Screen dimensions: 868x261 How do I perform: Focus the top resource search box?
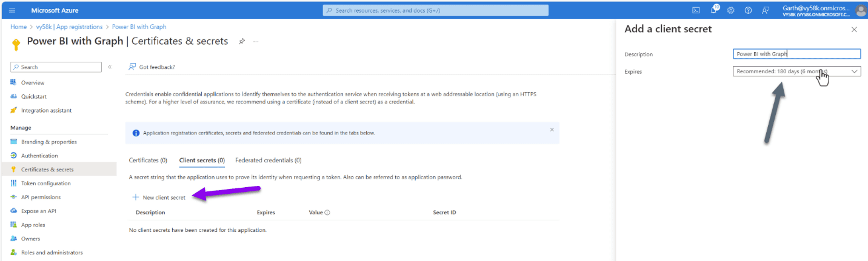435,10
